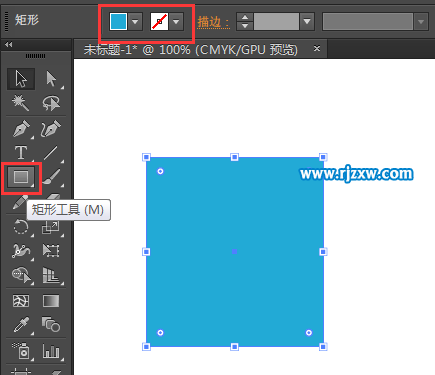This screenshot has width=435, height=375.
Task: Select the Rectangle tool
Action: 21,177
